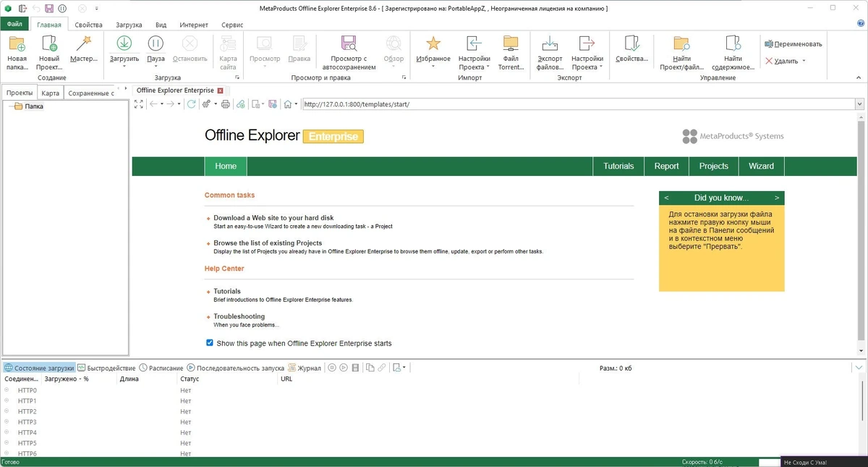The image size is (868, 467).
Task: Save using the quick access floppy icon
Action: pyautogui.click(x=49, y=9)
